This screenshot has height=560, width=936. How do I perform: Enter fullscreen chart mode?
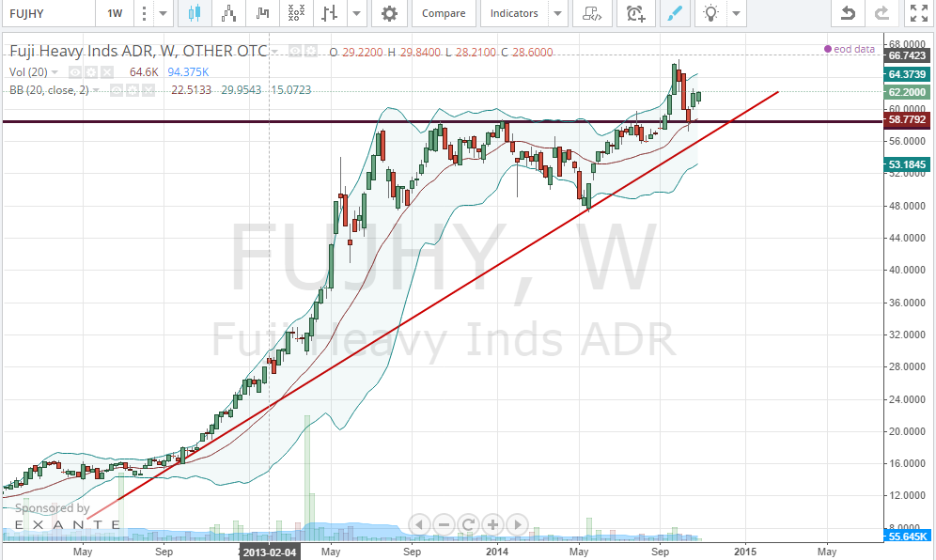[x=919, y=13]
